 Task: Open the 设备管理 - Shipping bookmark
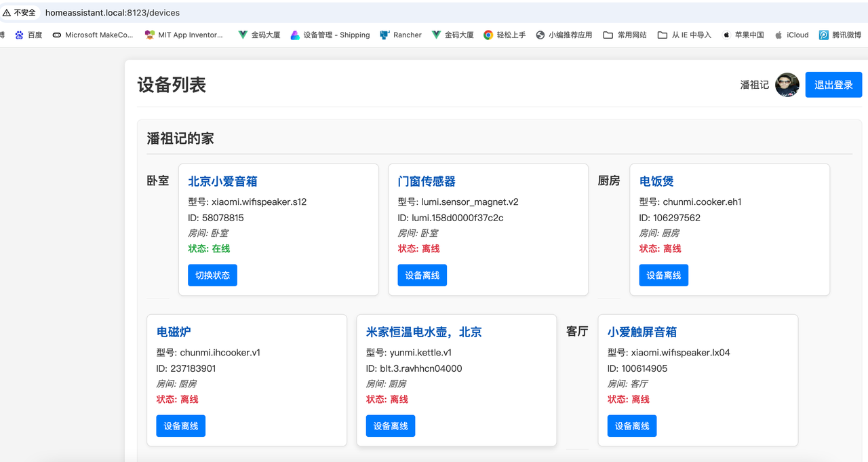tap(330, 35)
